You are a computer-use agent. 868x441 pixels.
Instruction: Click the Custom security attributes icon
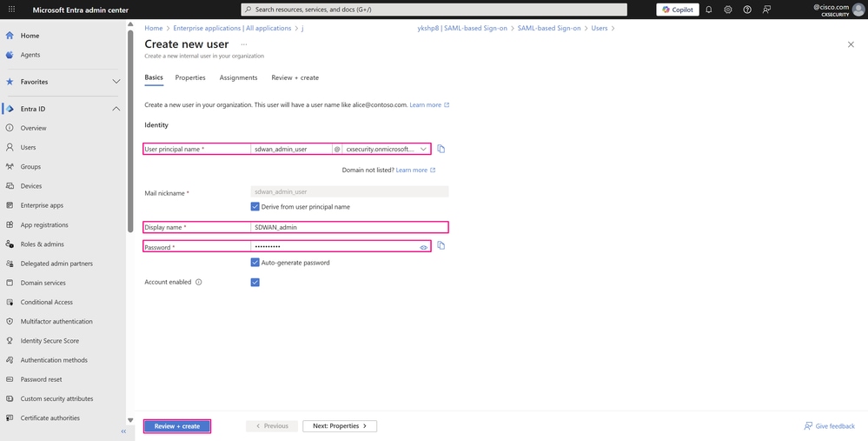tap(10, 399)
